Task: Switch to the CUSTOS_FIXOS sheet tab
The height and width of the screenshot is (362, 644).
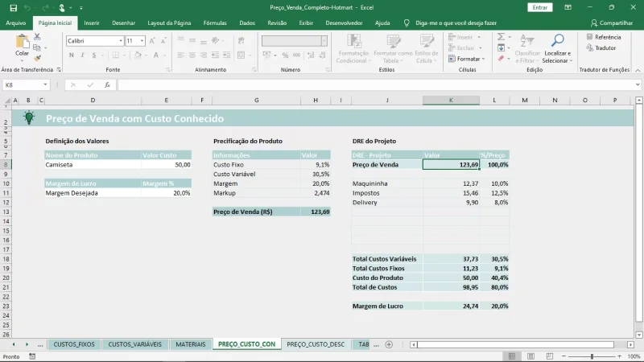Action: (74, 344)
